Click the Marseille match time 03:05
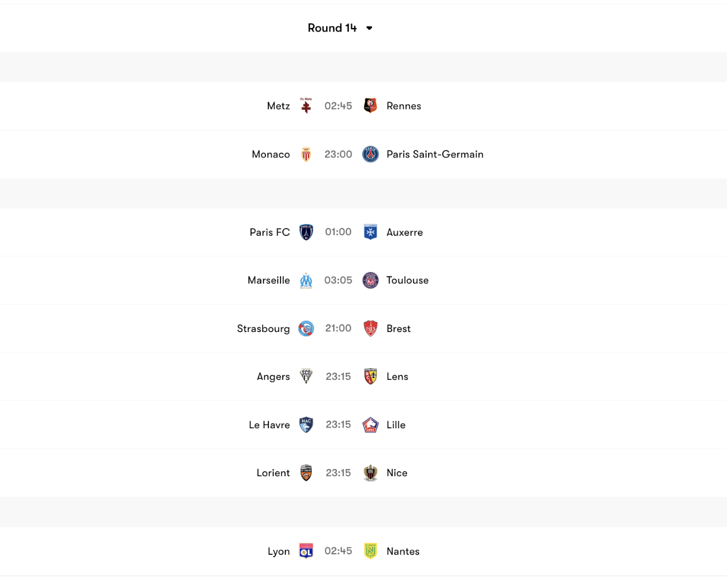Viewport: 728px width, 580px height. point(338,280)
